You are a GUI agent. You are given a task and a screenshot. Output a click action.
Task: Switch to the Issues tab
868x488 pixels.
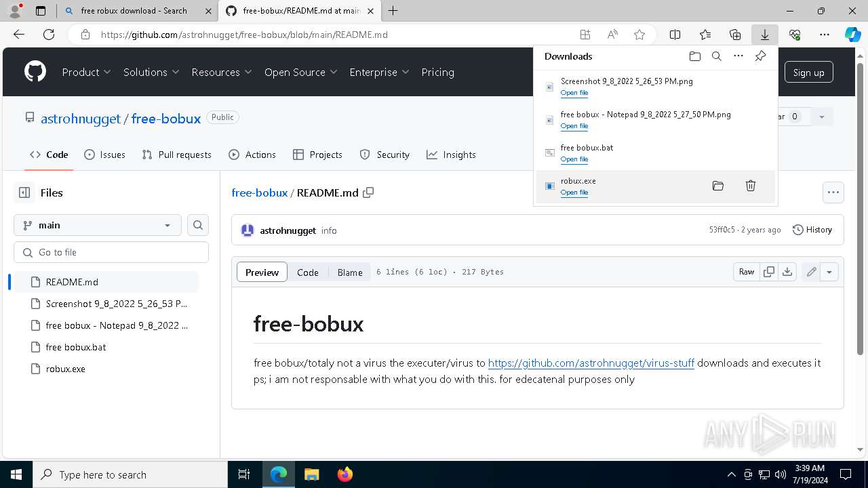[x=104, y=155]
